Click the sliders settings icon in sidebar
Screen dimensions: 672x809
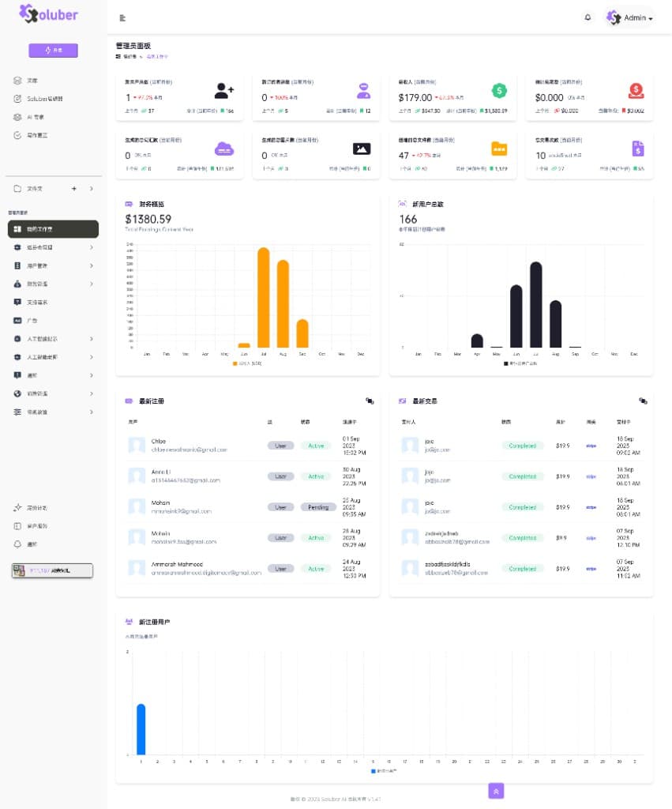coord(17,412)
